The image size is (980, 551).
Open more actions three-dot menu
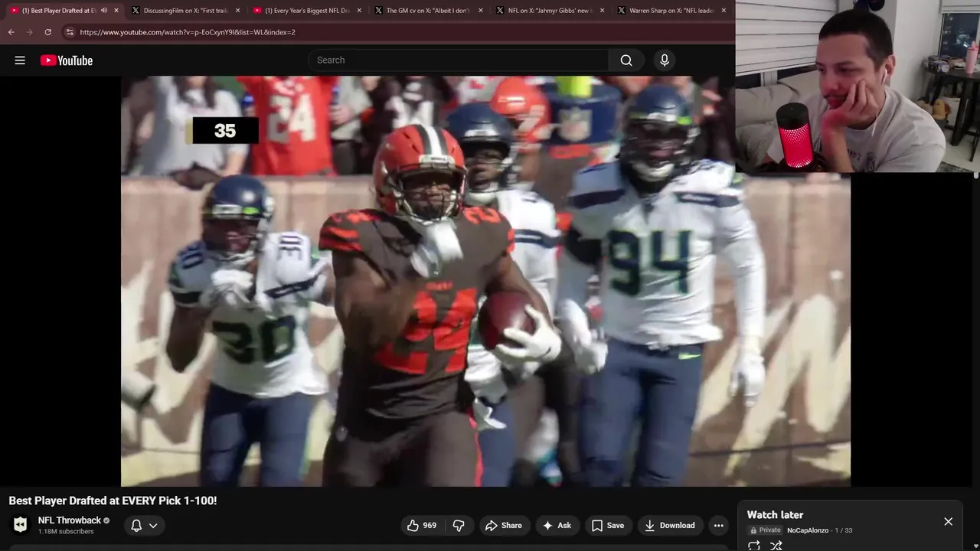coord(718,525)
